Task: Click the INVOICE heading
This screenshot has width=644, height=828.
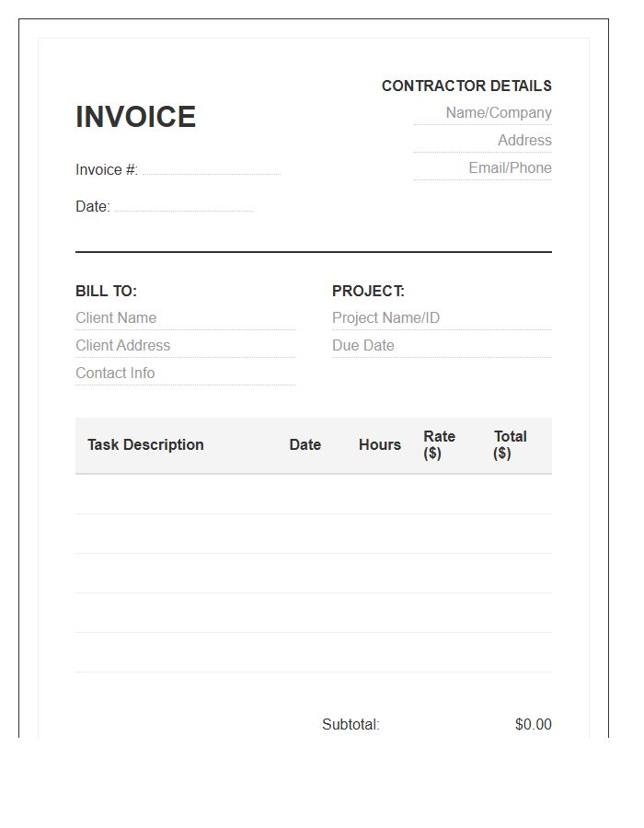Action: 135,117
